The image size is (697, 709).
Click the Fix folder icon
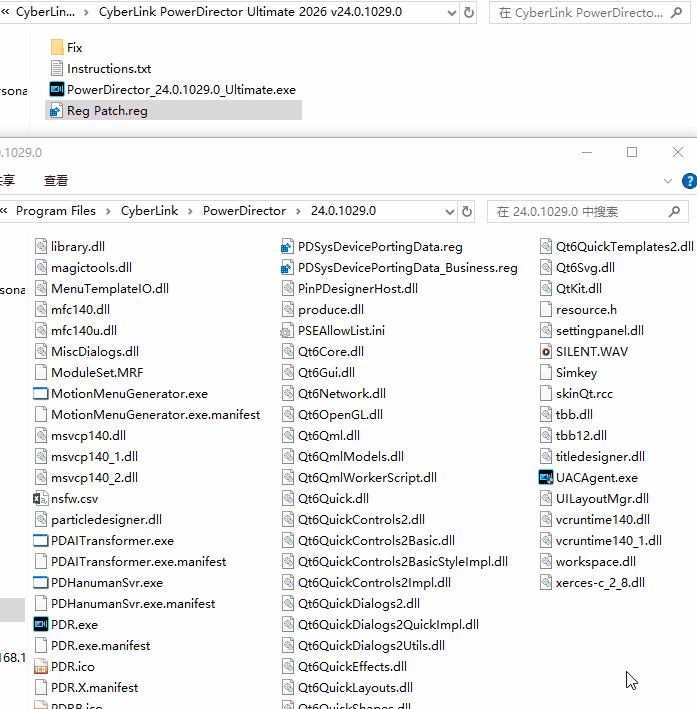[x=57, y=48]
